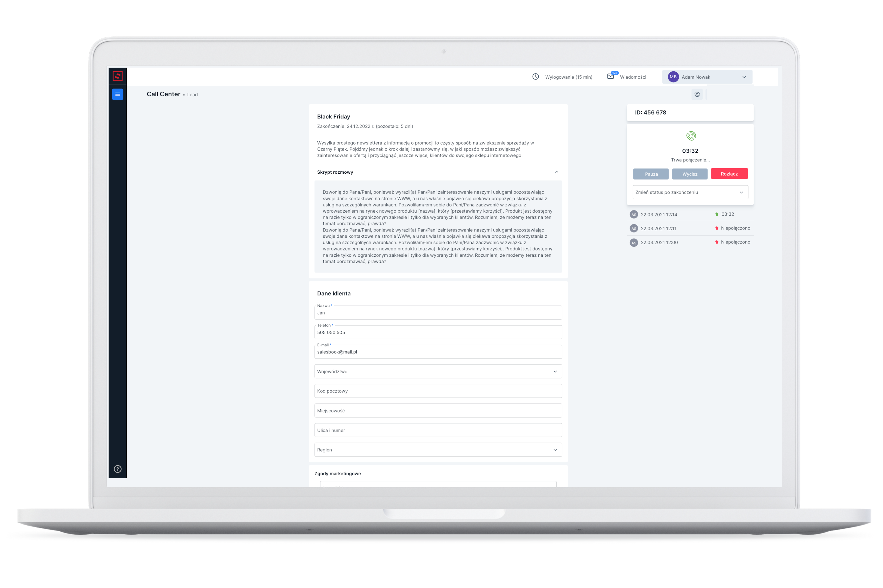Click the Pauza (pause) call button

(x=650, y=174)
